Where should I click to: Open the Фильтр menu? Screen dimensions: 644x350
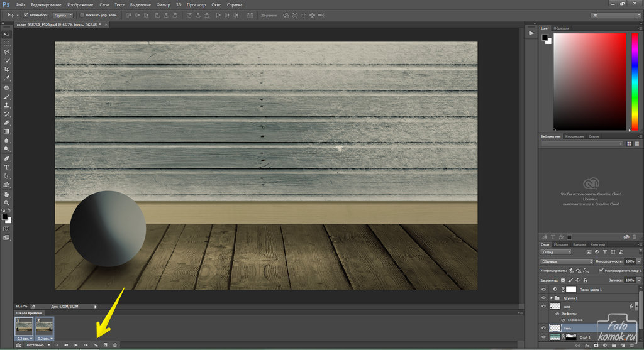[163, 4]
